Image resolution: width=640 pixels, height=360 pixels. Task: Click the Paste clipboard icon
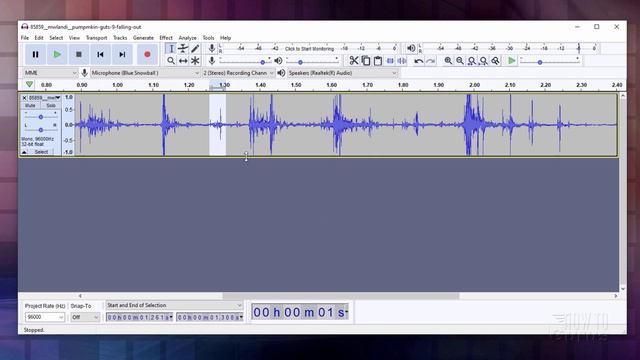(x=378, y=61)
